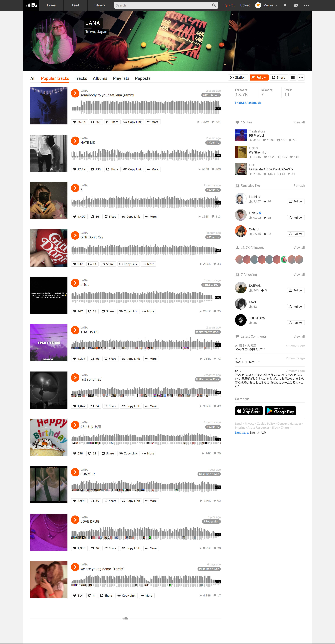Send LANA a message via envelope button

point(292,78)
